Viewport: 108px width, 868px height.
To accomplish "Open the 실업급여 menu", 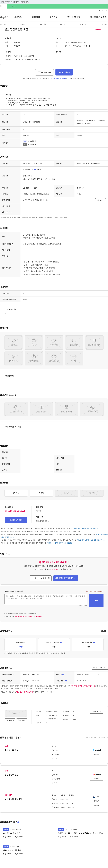I will point(54,17).
